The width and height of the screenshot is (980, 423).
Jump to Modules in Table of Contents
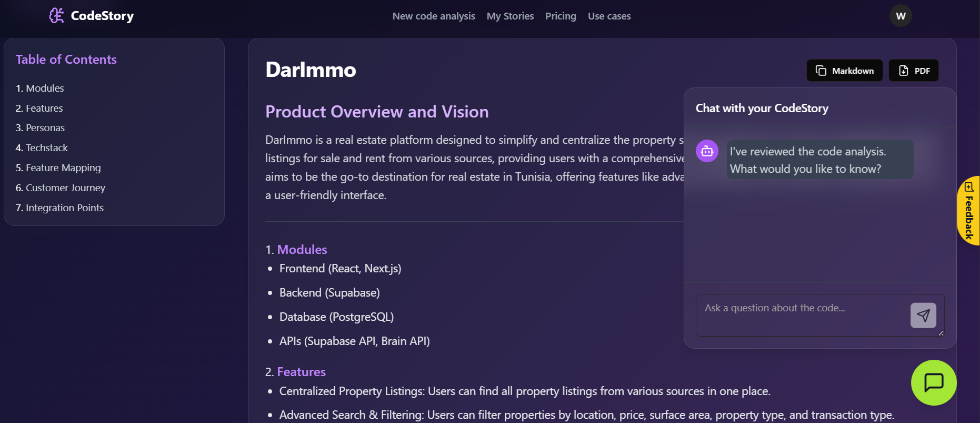click(40, 88)
